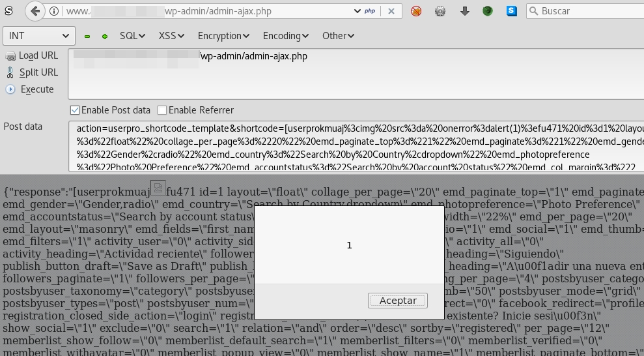This screenshot has height=356, width=644.
Task: Click the Load URL icon
Action: coord(10,56)
